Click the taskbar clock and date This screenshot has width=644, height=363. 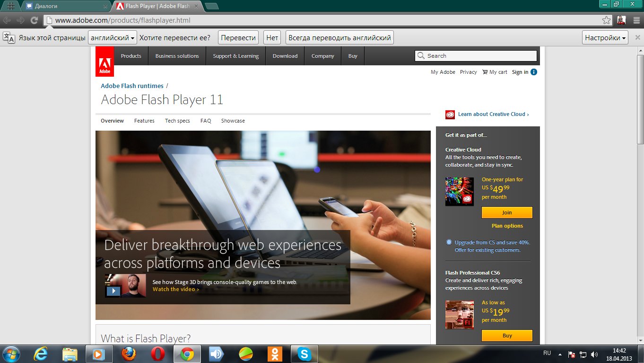point(619,354)
